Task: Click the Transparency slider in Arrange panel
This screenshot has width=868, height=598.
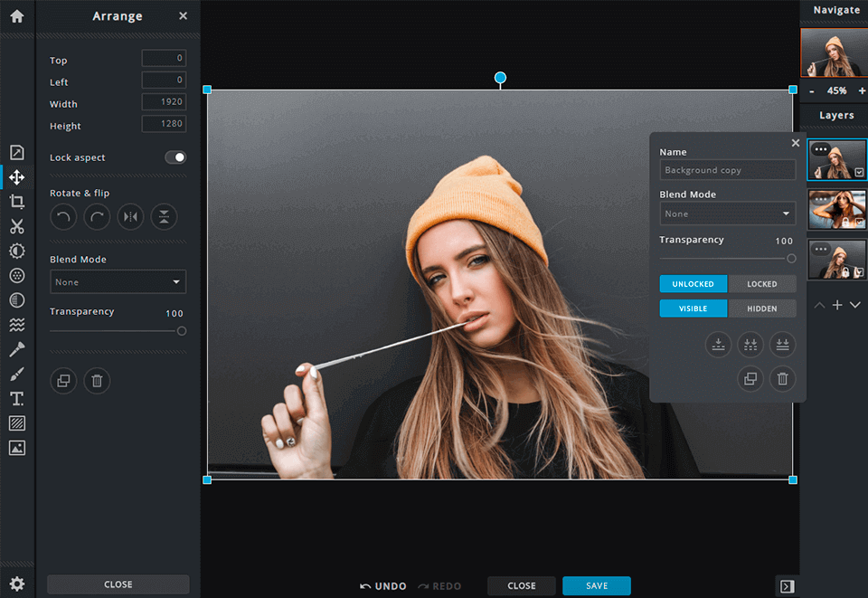Action: pos(117,331)
